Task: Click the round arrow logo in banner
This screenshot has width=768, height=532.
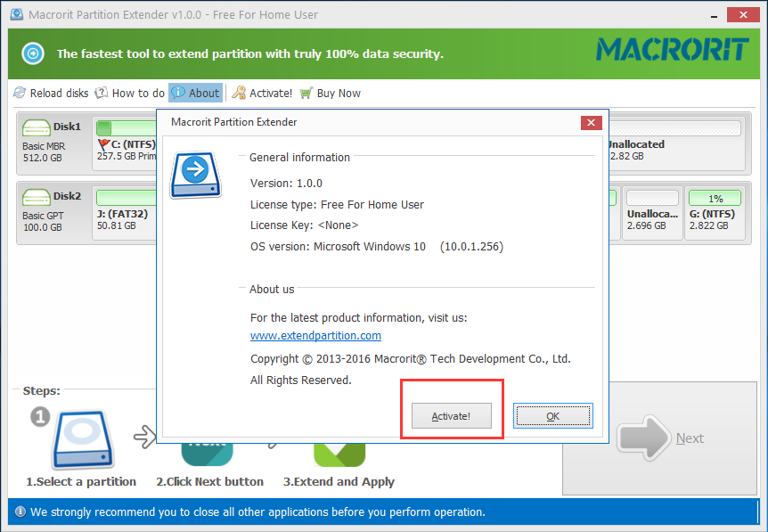Action: (33, 53)
